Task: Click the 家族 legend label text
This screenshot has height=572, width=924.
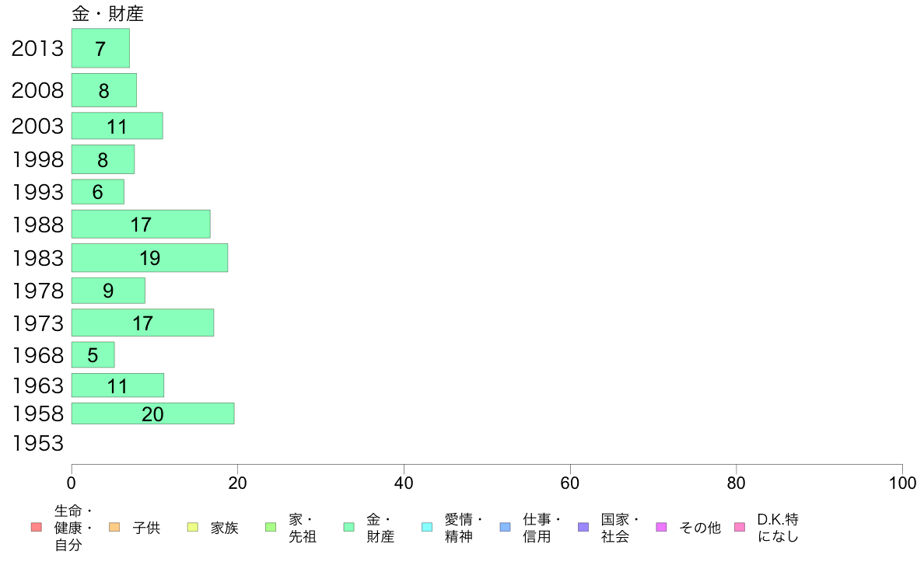Action: tap(225, 528)
